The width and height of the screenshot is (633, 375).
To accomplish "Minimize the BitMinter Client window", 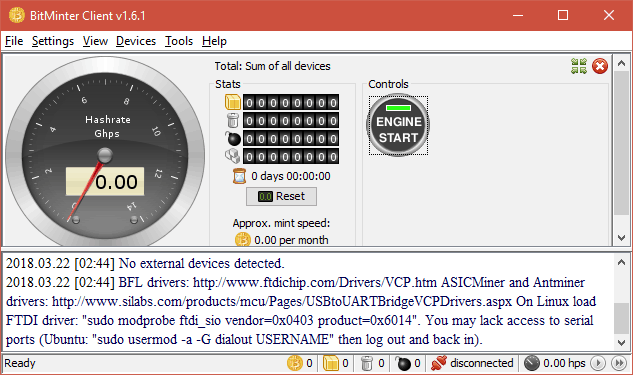I will [518, 15].
